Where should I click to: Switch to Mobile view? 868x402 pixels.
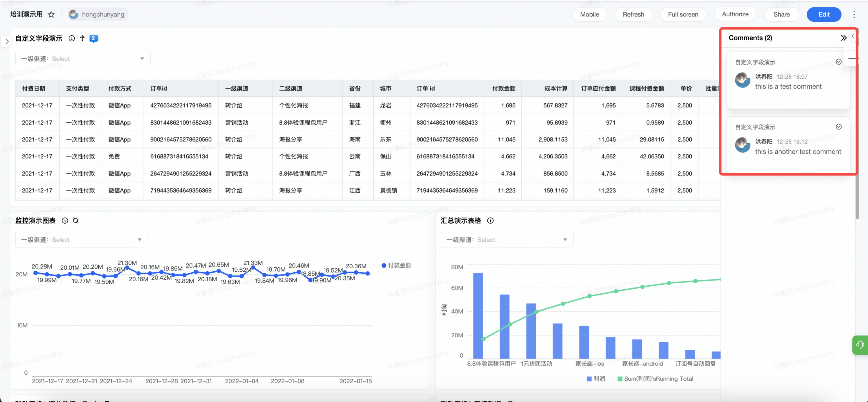[589, 14]
